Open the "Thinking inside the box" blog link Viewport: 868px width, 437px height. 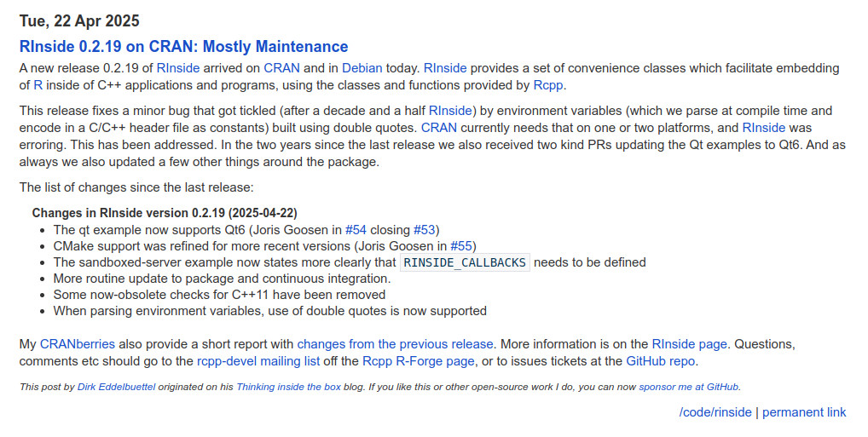(x=288, y=387)
